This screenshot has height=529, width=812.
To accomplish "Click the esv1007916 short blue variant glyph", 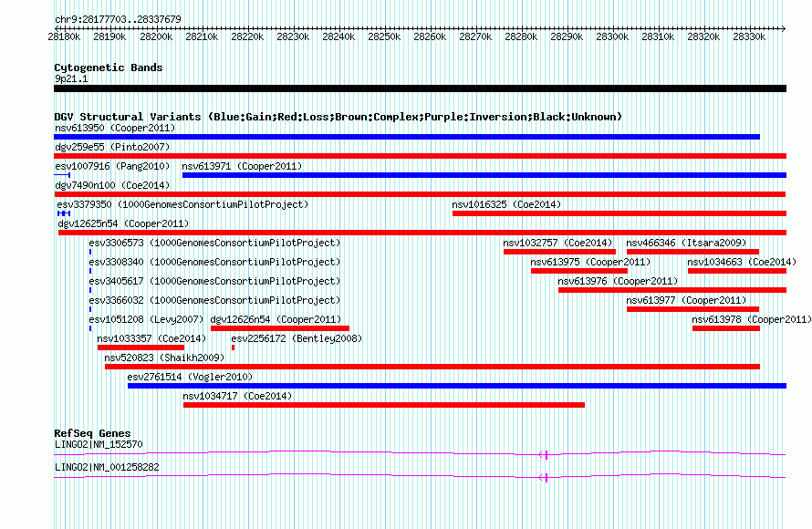I will coord(62,175).
